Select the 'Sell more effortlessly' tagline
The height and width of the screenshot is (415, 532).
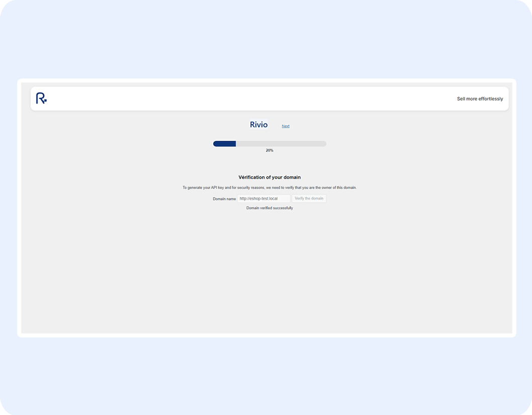pos(480,99)
